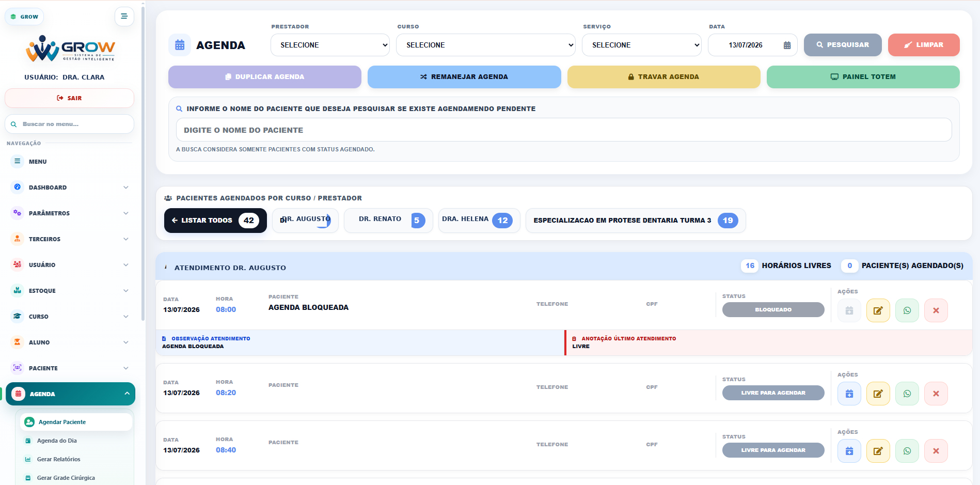980x485 pixels.
Task: Click the edit icon for 08:40 row
Action: 878,451
